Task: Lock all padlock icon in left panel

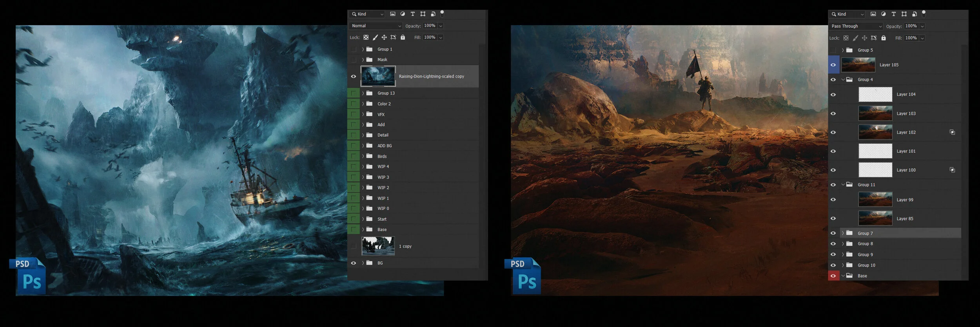Action: 403,37
